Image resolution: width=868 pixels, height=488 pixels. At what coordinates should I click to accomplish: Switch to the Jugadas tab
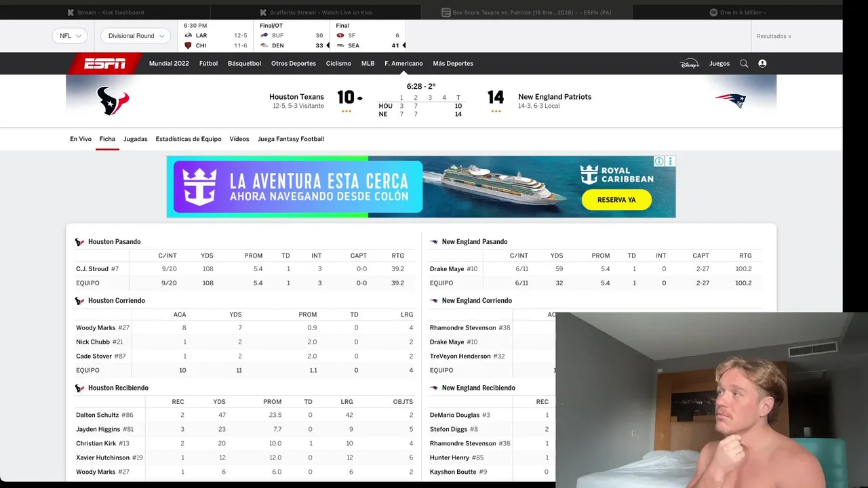tap(135, 139)
